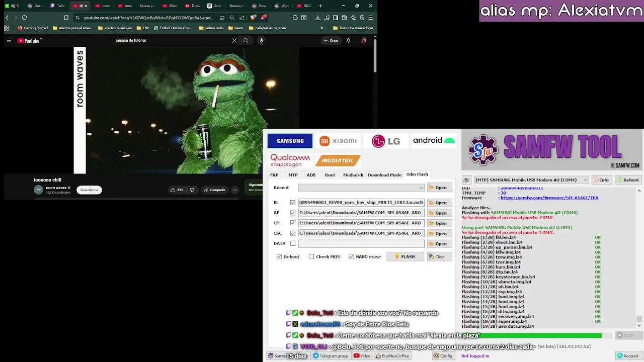Expand 'pelis/series para ver' bookmark folder

(x=268, y=28)
